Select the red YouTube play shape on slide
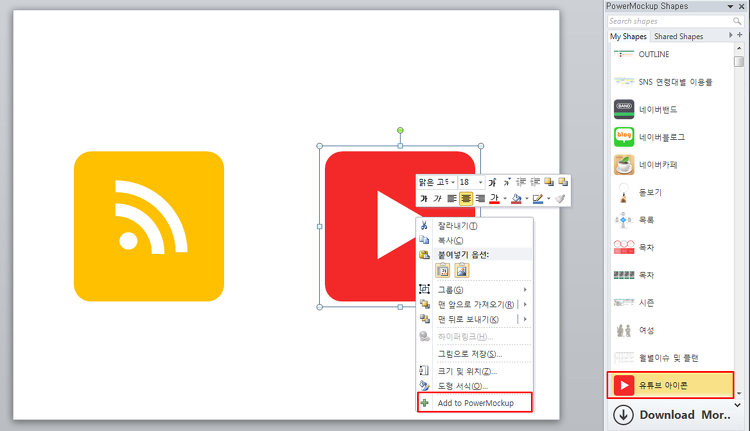Image resolution: width=750 pixels, height=431 pixels. coord(369,226)
